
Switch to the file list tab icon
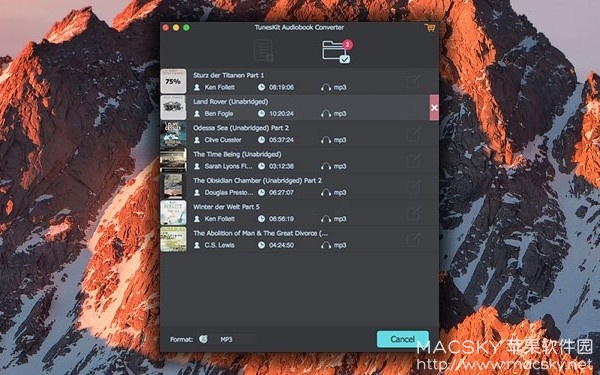[x=264, y=50]
